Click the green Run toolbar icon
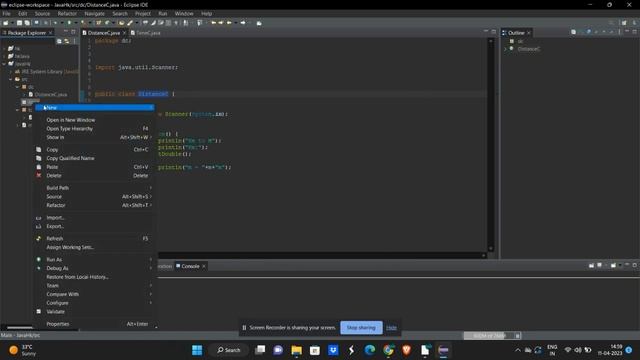This screenshot has width=640, height=360. [69, 23]
